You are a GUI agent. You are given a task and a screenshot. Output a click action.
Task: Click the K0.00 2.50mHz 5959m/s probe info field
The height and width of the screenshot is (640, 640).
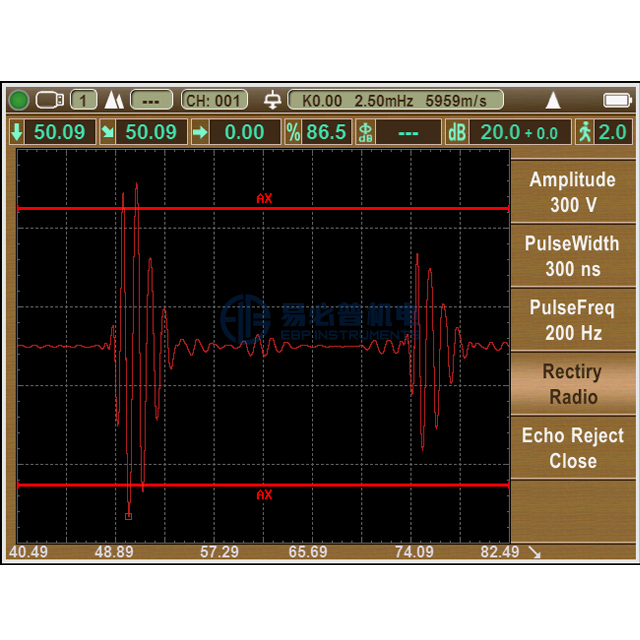pyautogui.click(x=395, y=100)
